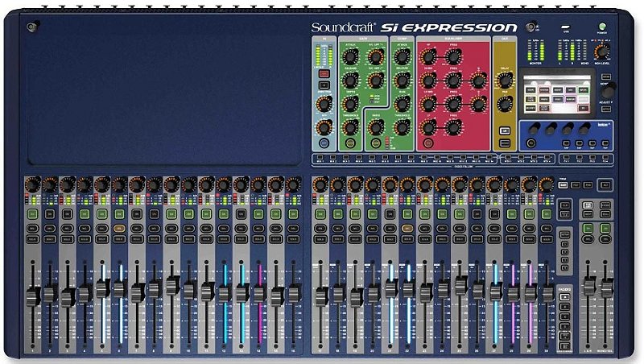Select the MIX 1 bus button
The image size is (644, 364).
click(x=320, y=158)
